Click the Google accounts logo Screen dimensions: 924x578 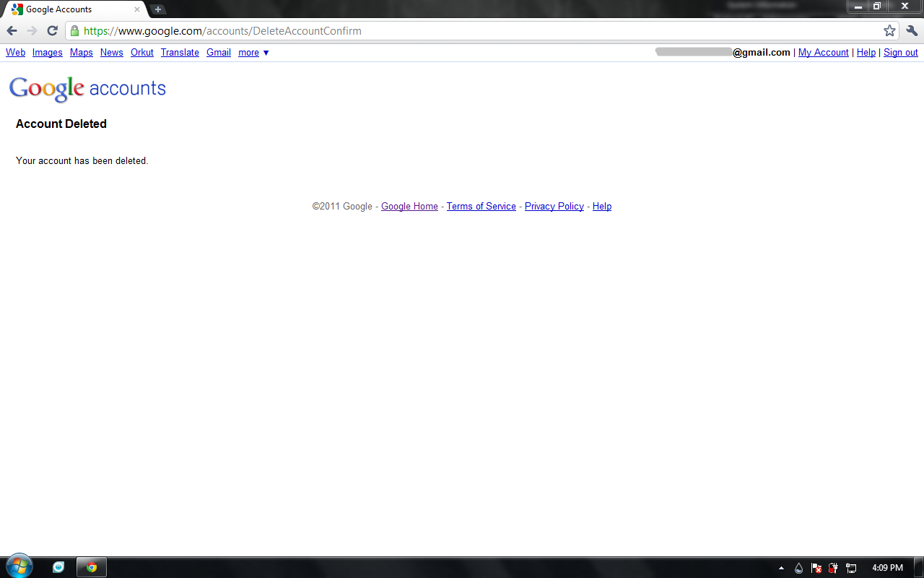pos(87,89)
